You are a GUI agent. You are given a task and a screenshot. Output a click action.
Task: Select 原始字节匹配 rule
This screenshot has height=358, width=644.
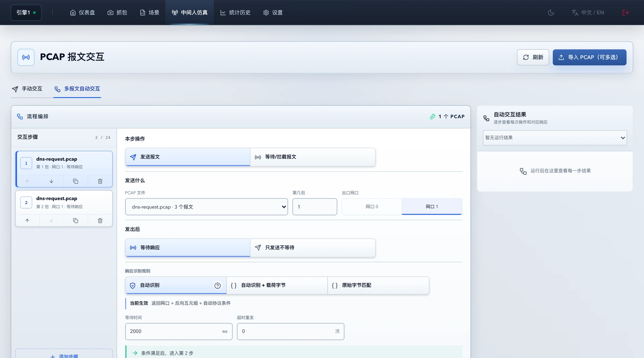(378, 286)
